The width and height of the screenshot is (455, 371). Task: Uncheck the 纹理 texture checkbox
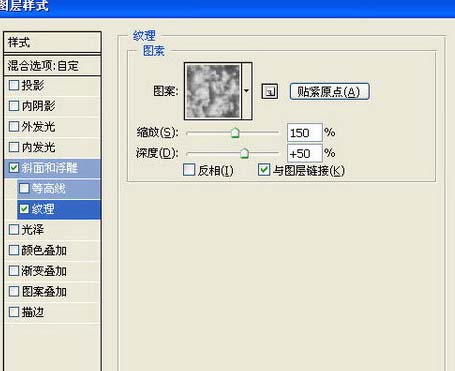[24, 209]
